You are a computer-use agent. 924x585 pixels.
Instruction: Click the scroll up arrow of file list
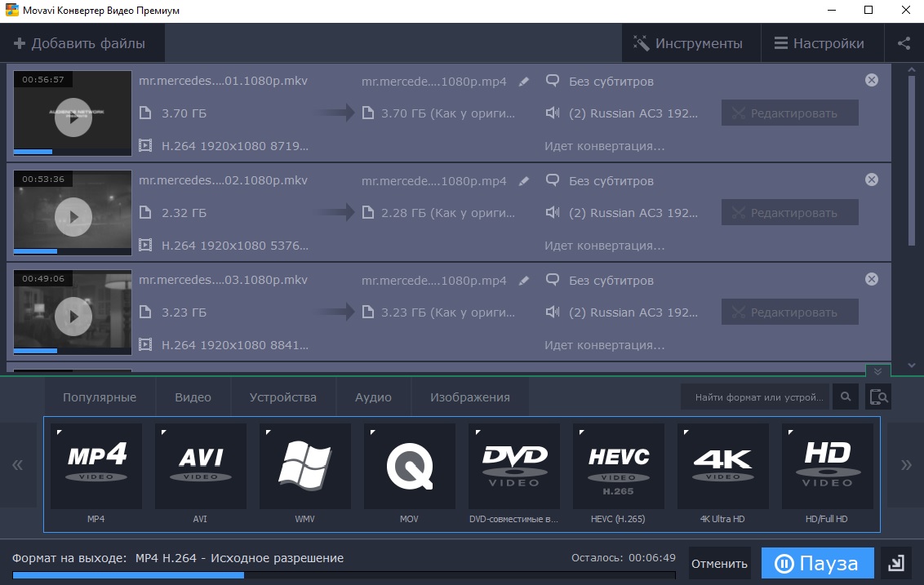tap(911, 69)
